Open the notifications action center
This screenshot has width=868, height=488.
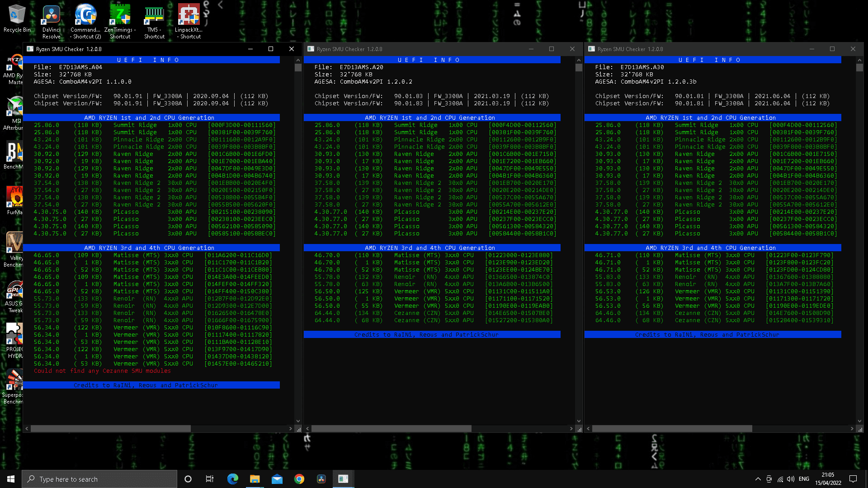tap(853, 479)
